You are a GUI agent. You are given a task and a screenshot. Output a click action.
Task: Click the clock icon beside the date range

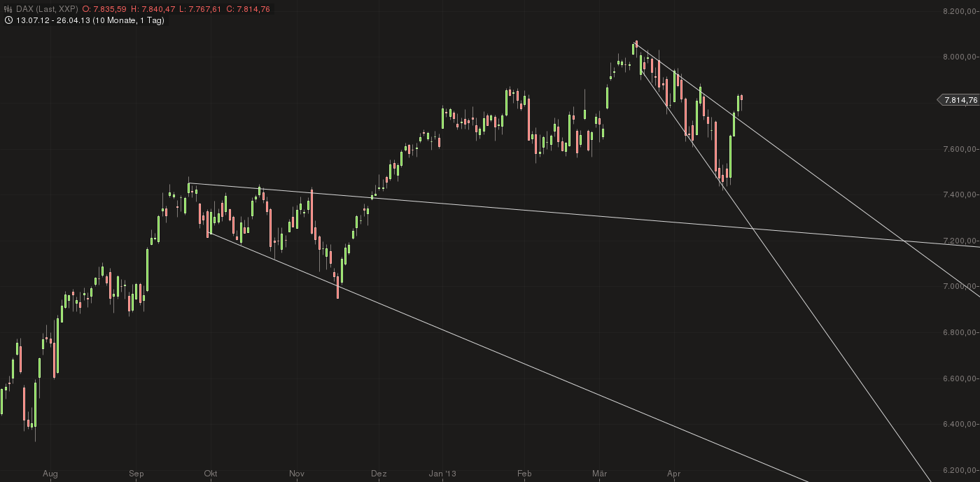point(8,20)
